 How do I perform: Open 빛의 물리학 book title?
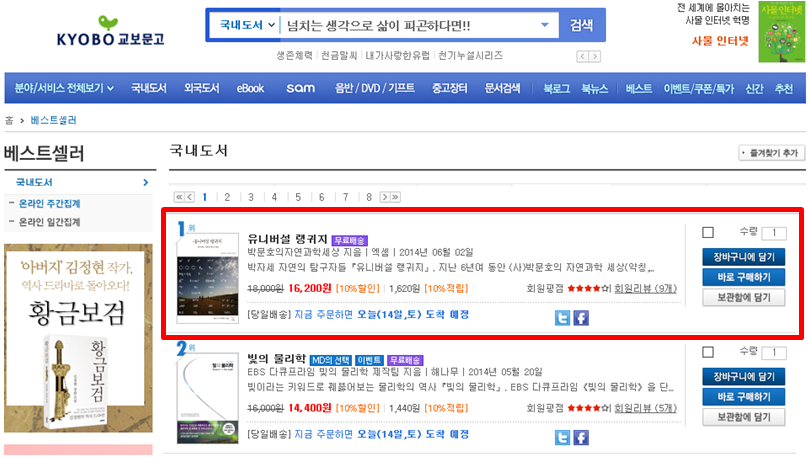coord(277,359)
